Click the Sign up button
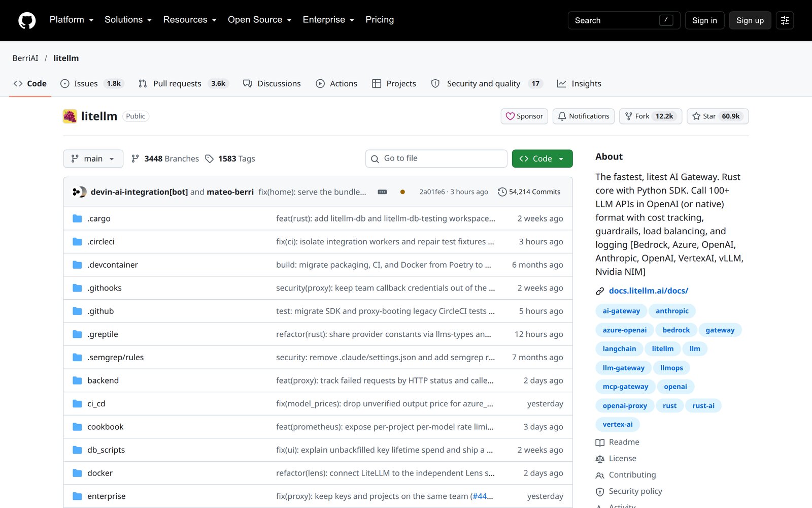 pyautogui.click(x=750, y=20)
